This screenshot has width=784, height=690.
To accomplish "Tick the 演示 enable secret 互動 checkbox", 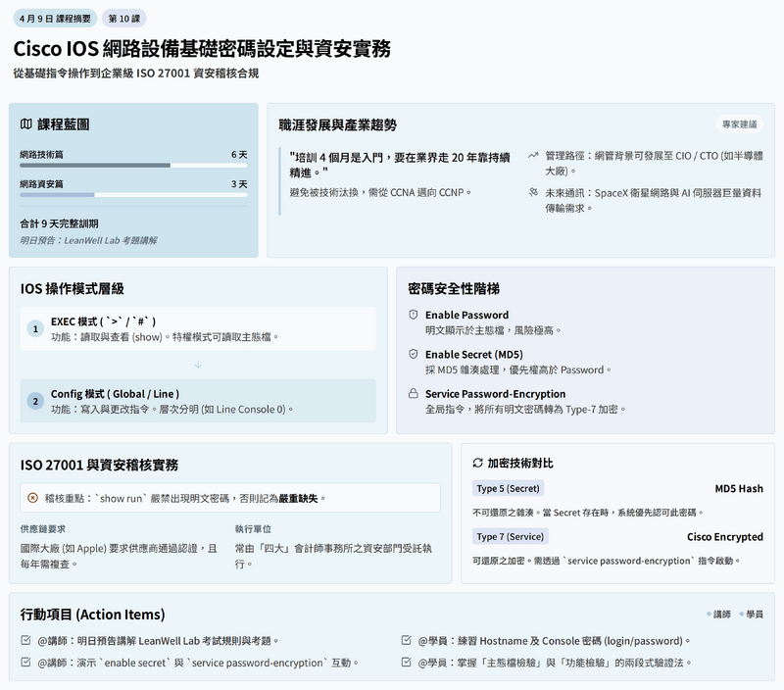I will (25, 663).
